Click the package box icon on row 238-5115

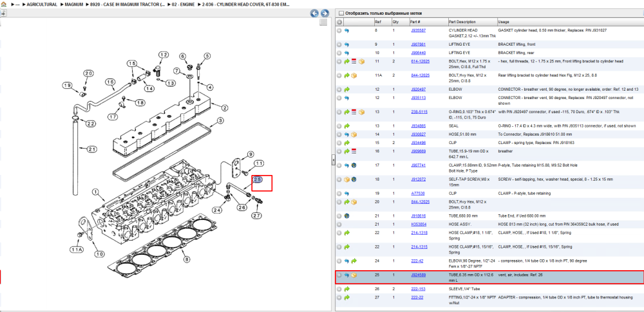pyautogui.click(x=361, y=112)
